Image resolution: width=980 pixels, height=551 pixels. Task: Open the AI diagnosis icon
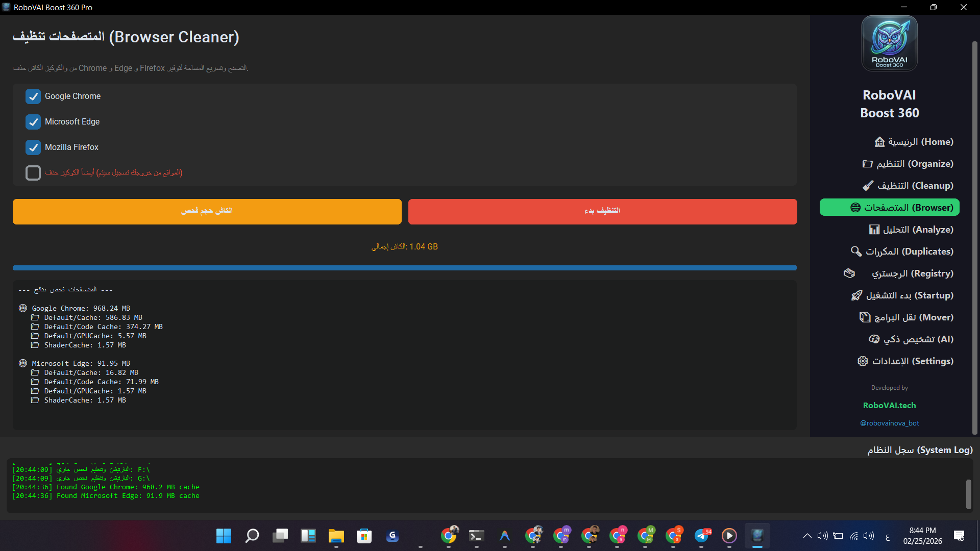click(874, 339)
